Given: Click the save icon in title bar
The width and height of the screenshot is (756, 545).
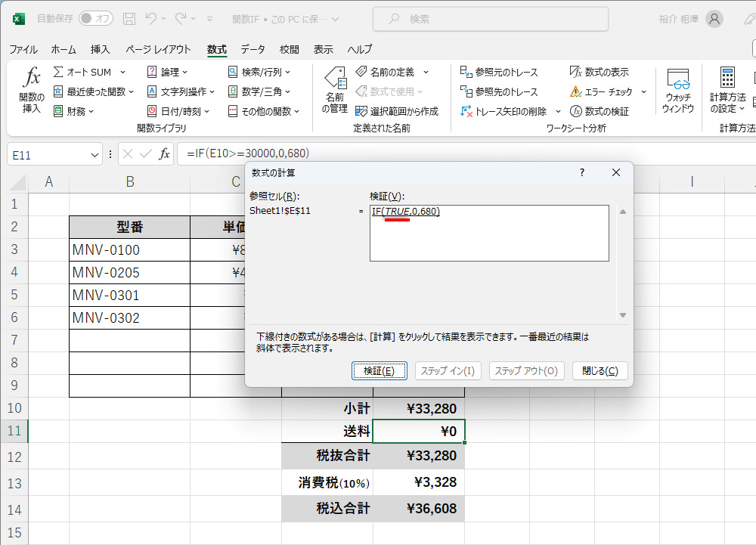Looking at the screenshot, I should 129,19.
